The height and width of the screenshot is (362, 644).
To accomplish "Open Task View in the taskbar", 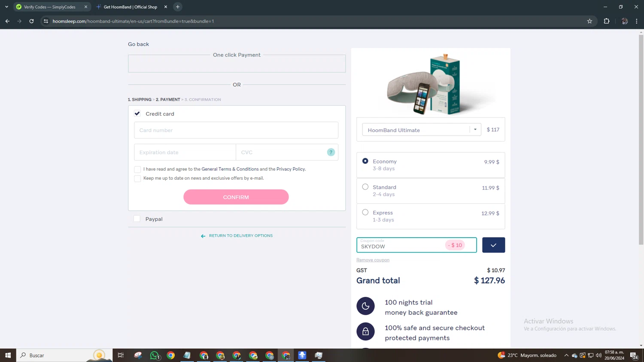I will click(121, 355).
